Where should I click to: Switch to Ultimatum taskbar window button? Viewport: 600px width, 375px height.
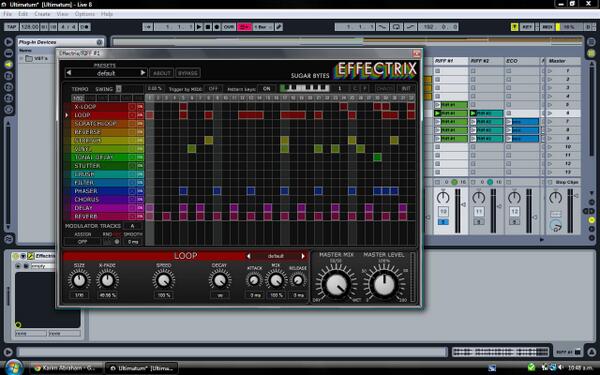(141, 368)
